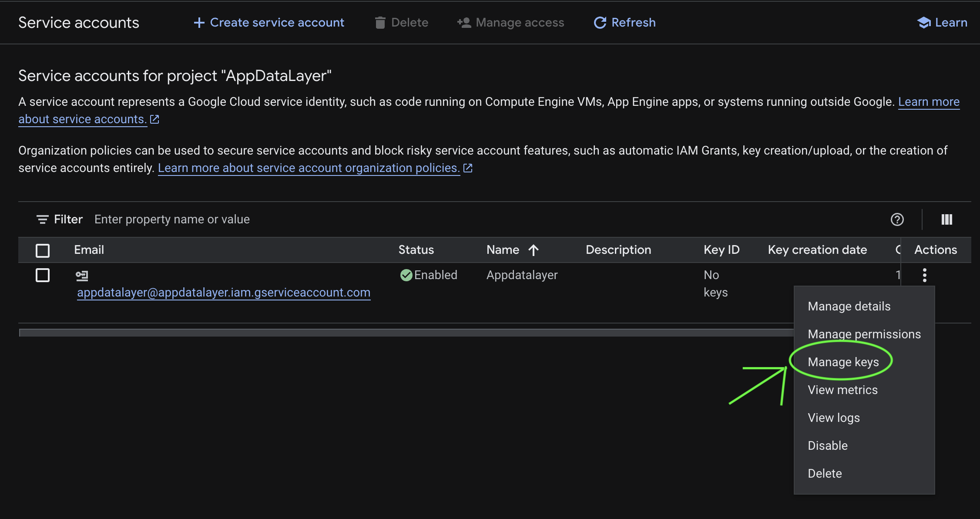980x519 pixels.
Task: Select Disable in the actions menu
Action: 827,445
